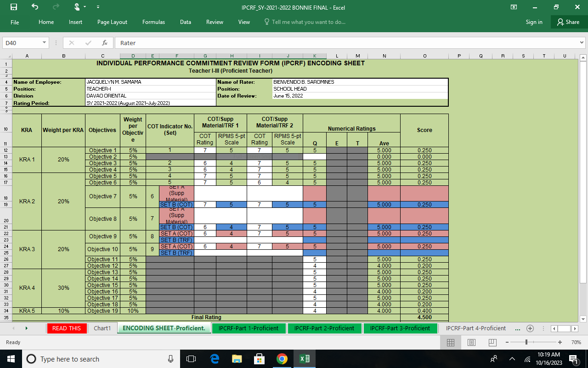Expand the Name Box dropdown
Image resolution: width=588 pixels, height=368 pixels.
(45, 43)
